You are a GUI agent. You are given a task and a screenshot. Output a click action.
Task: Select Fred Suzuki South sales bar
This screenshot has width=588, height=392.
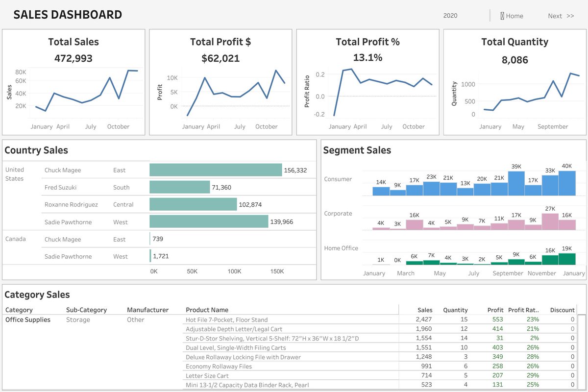tap(179, 187)
